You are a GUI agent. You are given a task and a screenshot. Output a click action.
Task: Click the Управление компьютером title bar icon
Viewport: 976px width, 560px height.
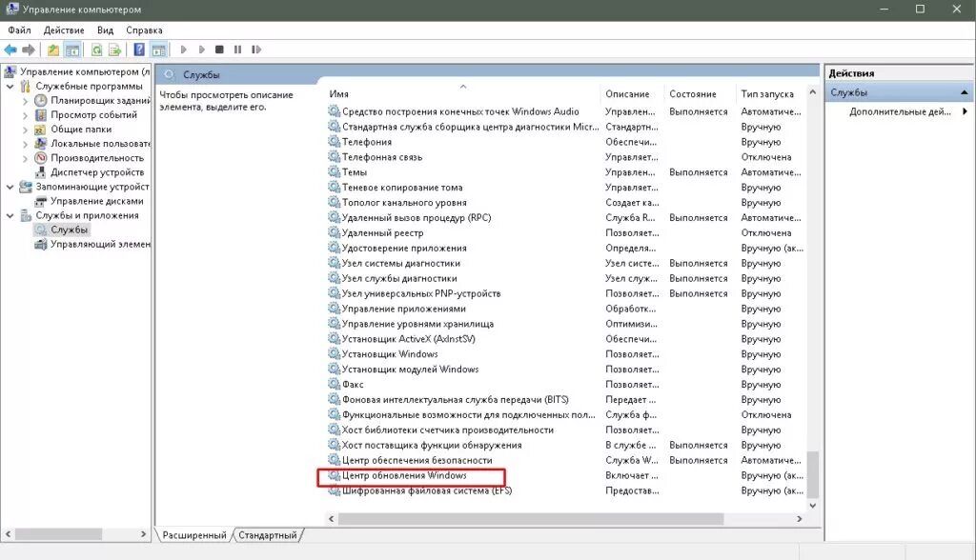click(x=11, y=10)
